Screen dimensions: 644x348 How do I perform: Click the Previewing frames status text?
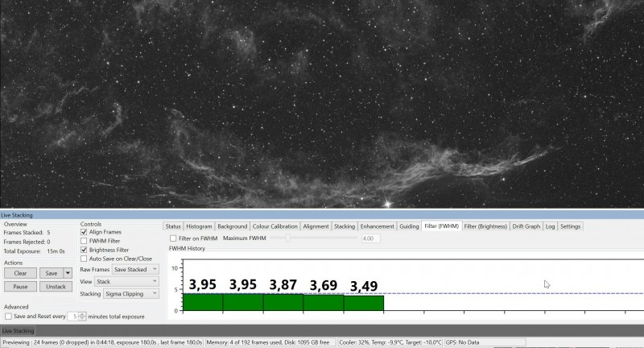coord(103,342)
